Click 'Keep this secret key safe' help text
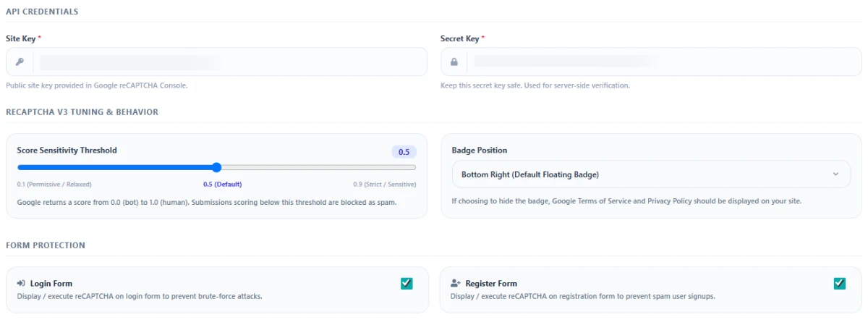Viewport: 868px width, 325px height. 535,85
